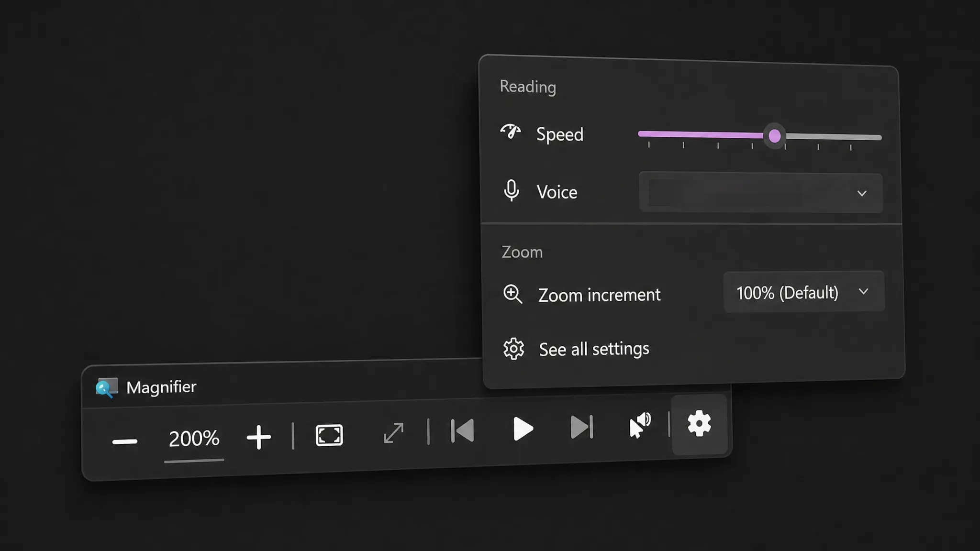Click the zoom out minus button

tap(125, 441)
